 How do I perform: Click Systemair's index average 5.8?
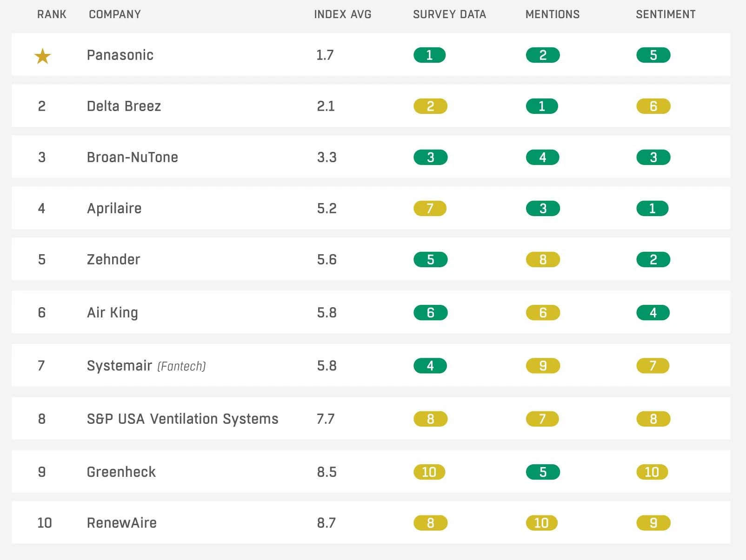(327, 366)
